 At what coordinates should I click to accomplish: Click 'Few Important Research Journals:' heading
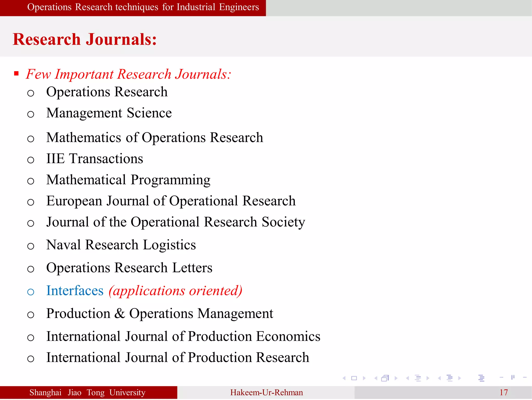click(129, 74)
